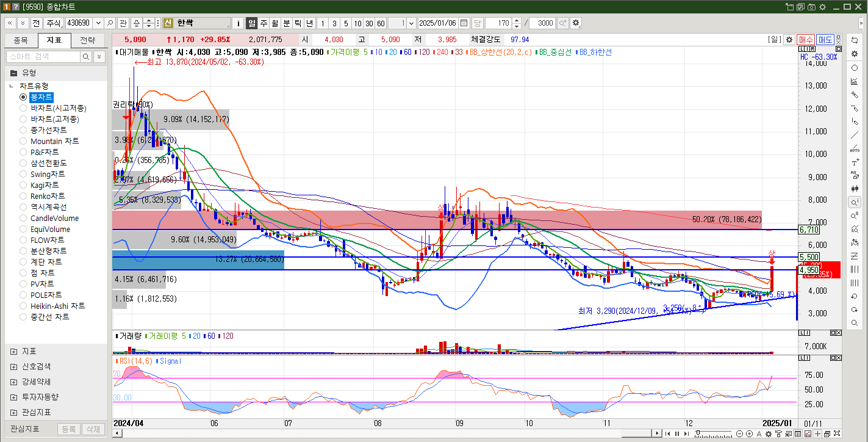This screenshot has height=442, width=868.
Task: Select the crosshair pencil add tool
Action: click(855, 95)
